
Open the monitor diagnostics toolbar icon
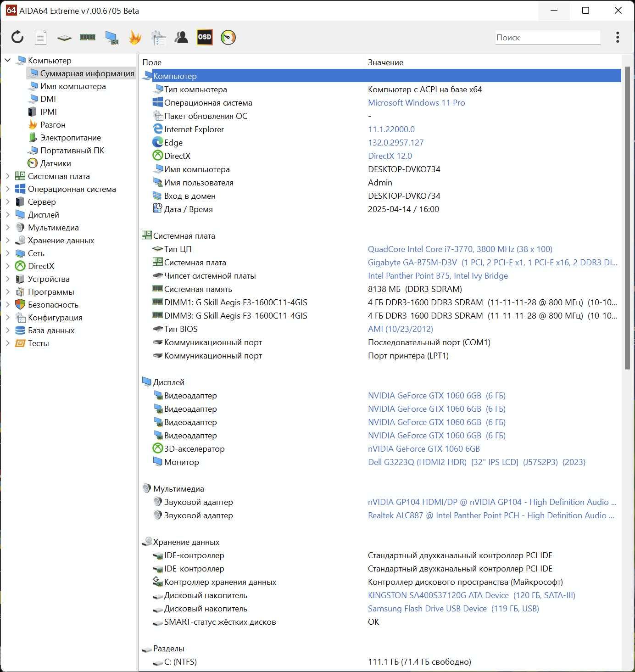coord(111,37)
